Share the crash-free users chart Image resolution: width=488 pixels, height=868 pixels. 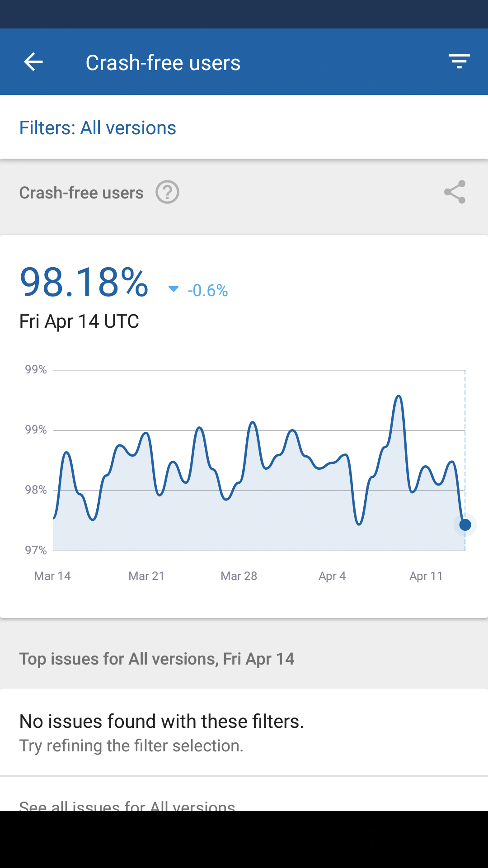pyautogui.click(x=455, y=192)
